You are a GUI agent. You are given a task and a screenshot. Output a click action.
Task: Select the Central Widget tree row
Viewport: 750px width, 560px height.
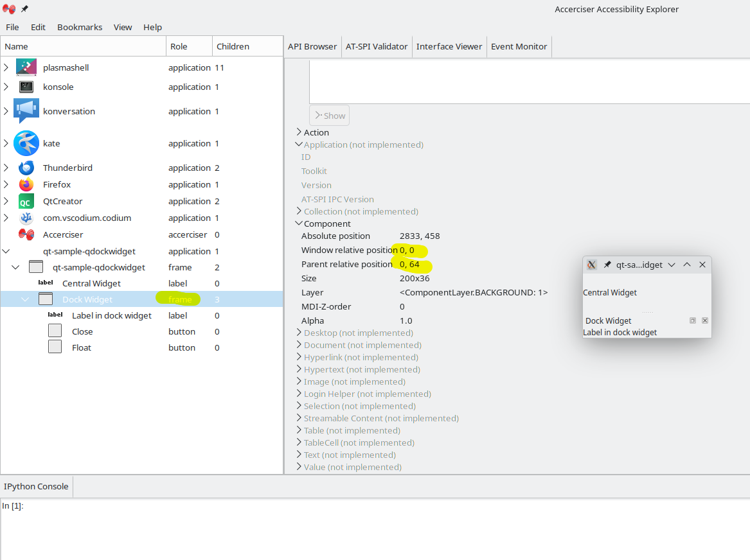pyautogui.click(x=141, y=283)
